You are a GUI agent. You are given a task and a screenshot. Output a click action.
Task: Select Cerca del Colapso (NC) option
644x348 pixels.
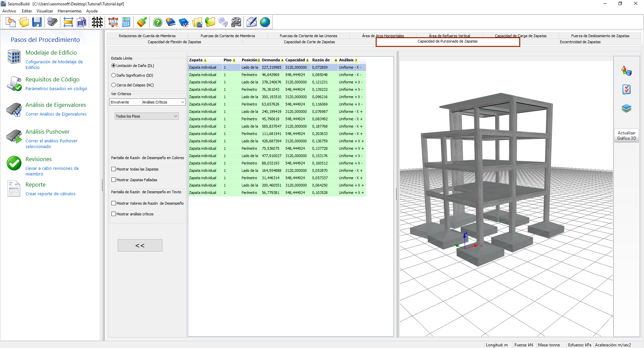[114, 85]
